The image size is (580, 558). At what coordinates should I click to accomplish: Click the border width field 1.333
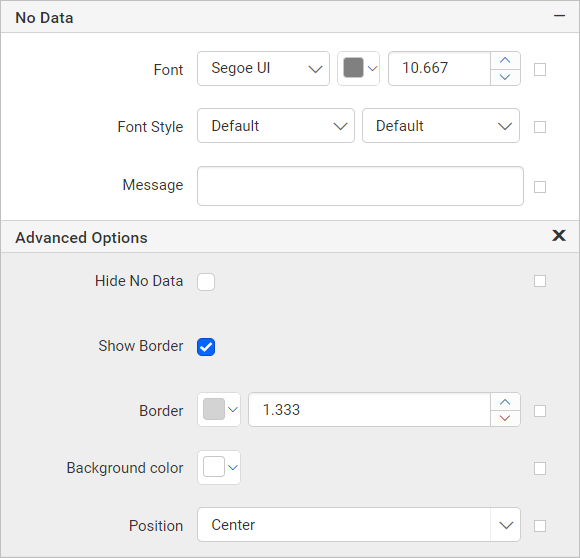coord(370,410)
